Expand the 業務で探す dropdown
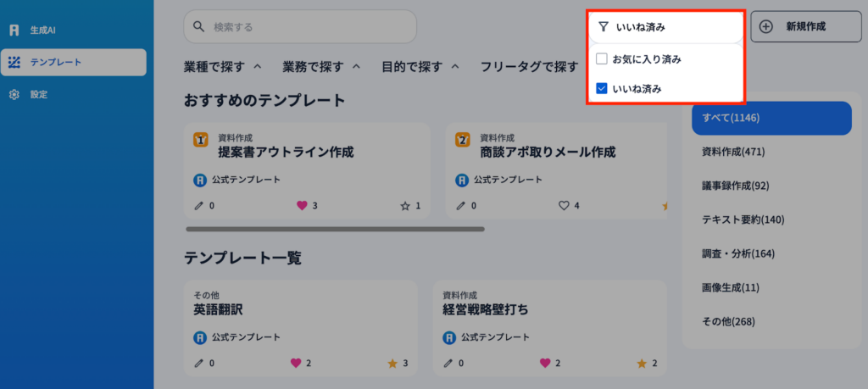This screenshot has width=868, height=389. (x=321, y=66)
